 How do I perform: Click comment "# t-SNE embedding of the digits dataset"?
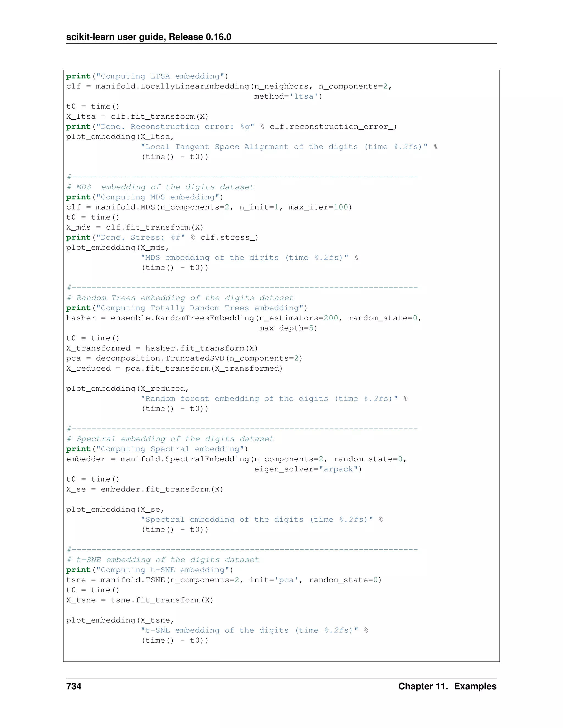(x=162, y=560)
